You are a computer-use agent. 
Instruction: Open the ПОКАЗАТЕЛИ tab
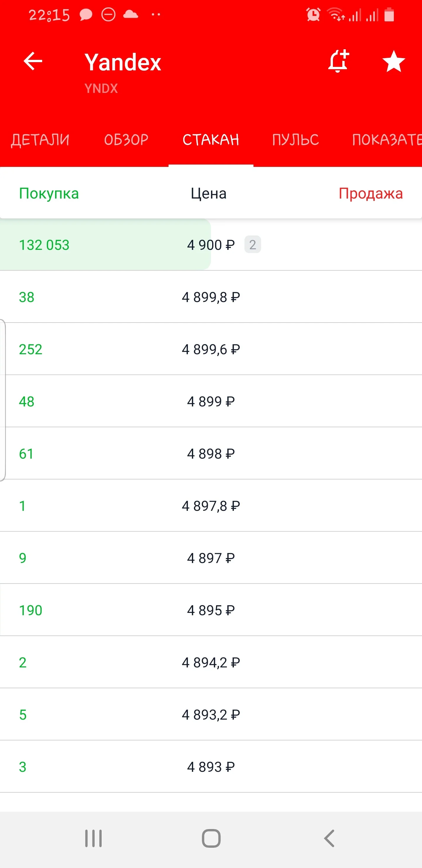pyautogui.click(x=387, y=140)
